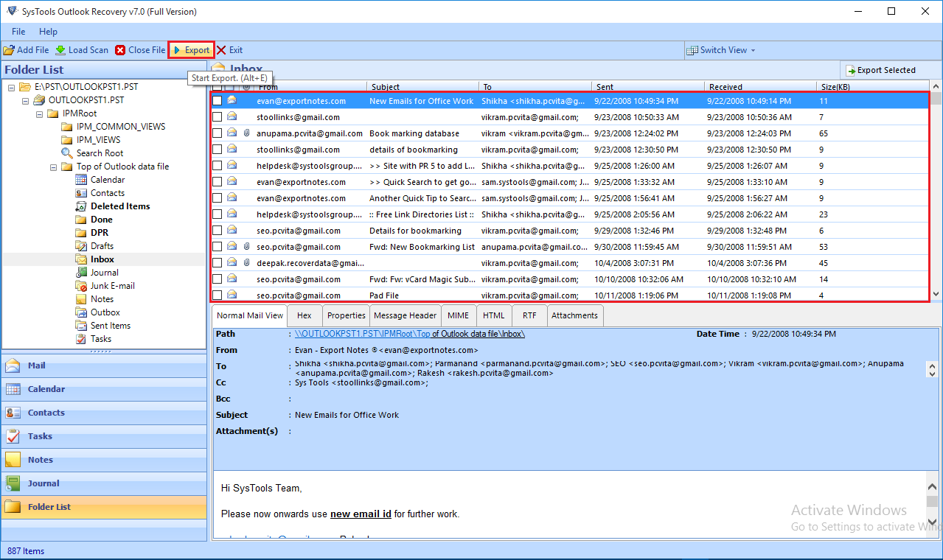
Task: Open the Calendar navigation pane
Action: tap(44, 389)
